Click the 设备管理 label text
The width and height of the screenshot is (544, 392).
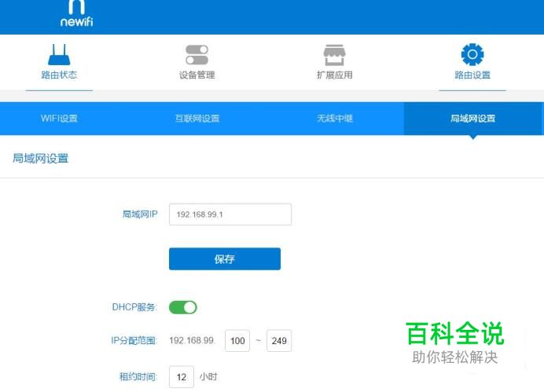197,75
